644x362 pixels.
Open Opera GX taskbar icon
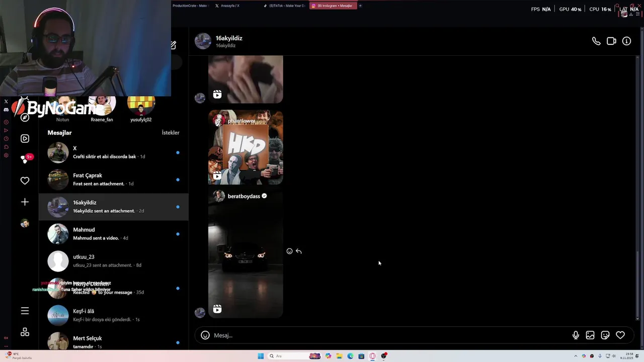[x=372, y=356]
